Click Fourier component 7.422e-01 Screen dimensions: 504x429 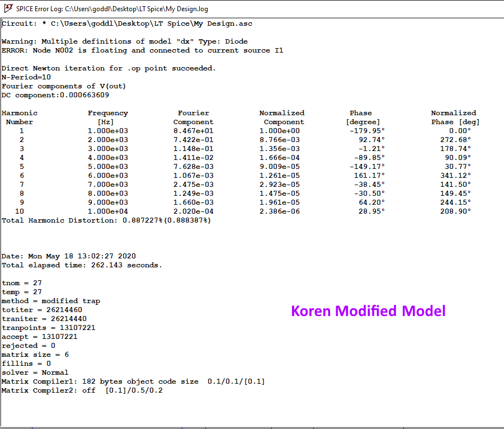click(194, 140)
